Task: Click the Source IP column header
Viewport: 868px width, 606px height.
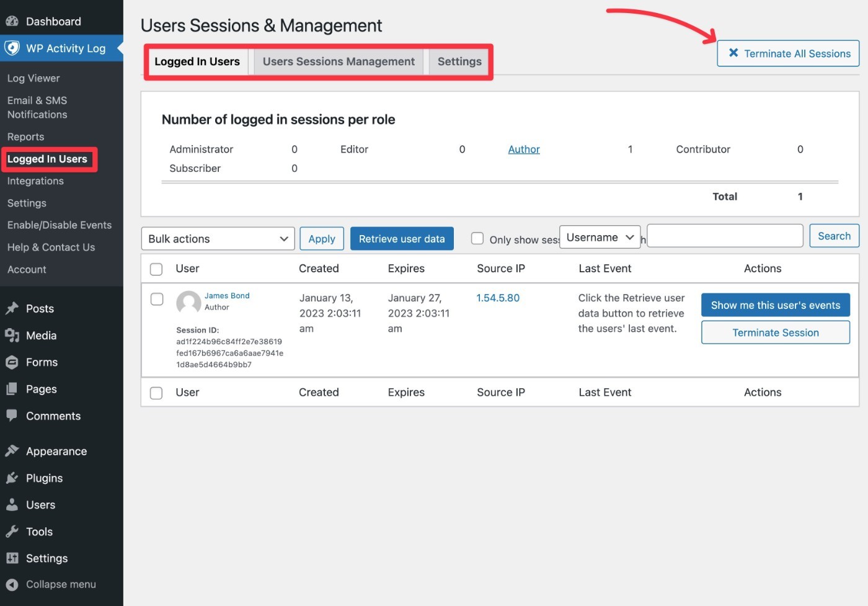Action: (501, 269)
